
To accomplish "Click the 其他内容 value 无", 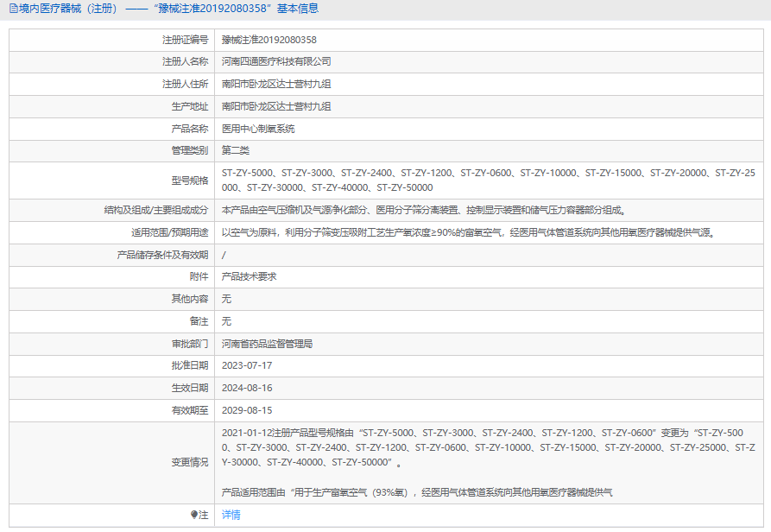I will (226, 299).
